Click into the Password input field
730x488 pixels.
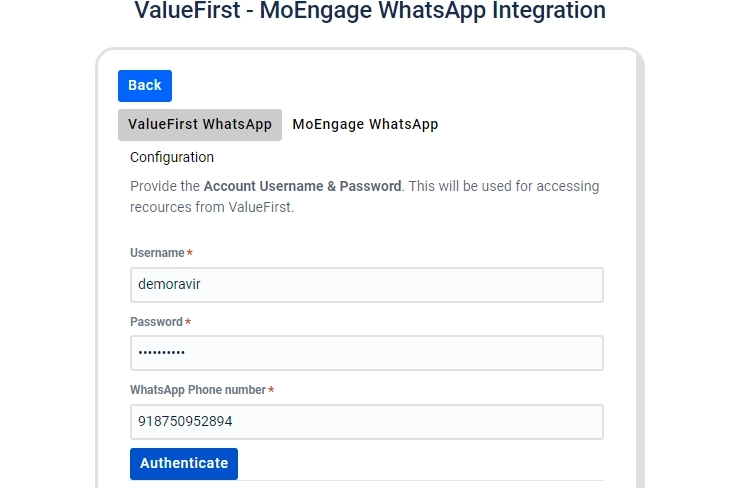click(x=366, y=353)
